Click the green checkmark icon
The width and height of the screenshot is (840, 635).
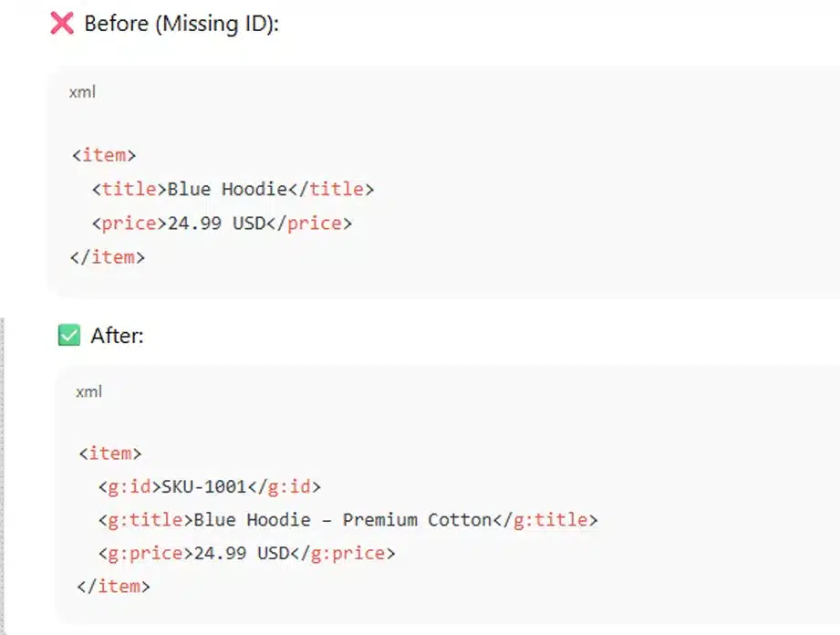pos(69,335)
